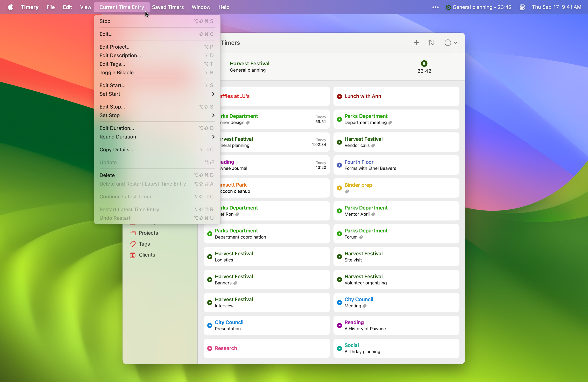The width and height of the screenshot is (588, 382).
Task: Expand the Set Stop submenu
Action: click(157, 115)
